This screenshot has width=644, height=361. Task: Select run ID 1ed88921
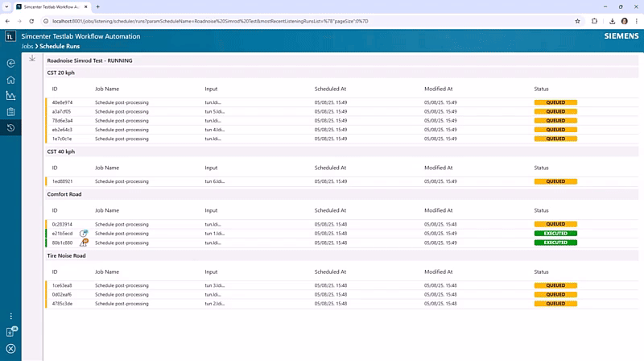pos(62,181)
